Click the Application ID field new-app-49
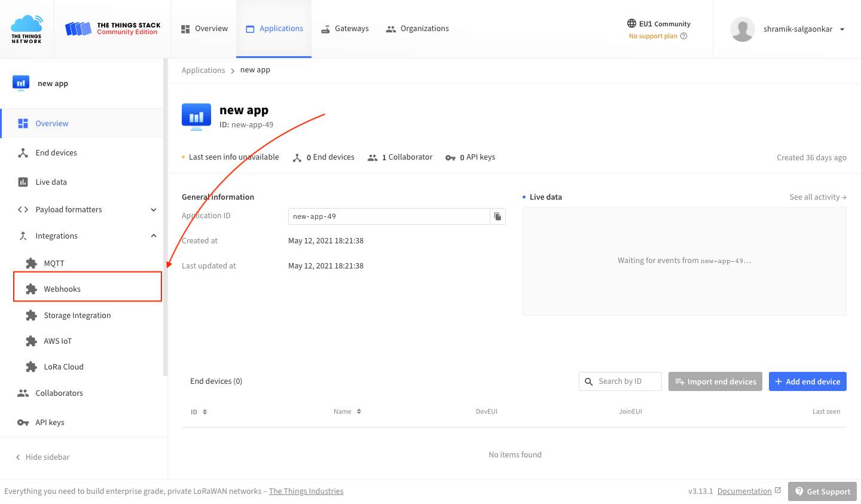The width and height of the screenshot is (861, 504). pos(389,216)
